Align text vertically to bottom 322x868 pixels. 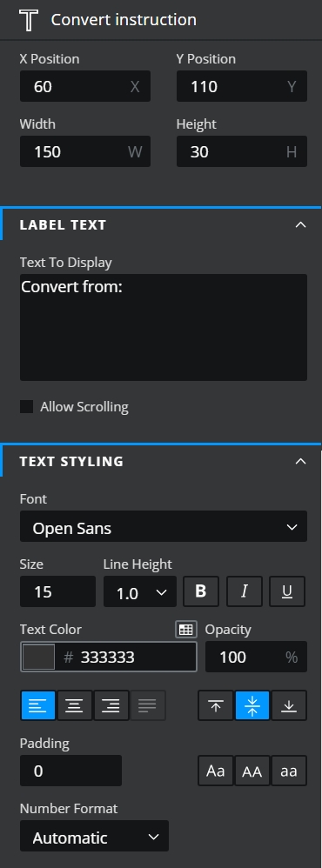tap(289, 706)
